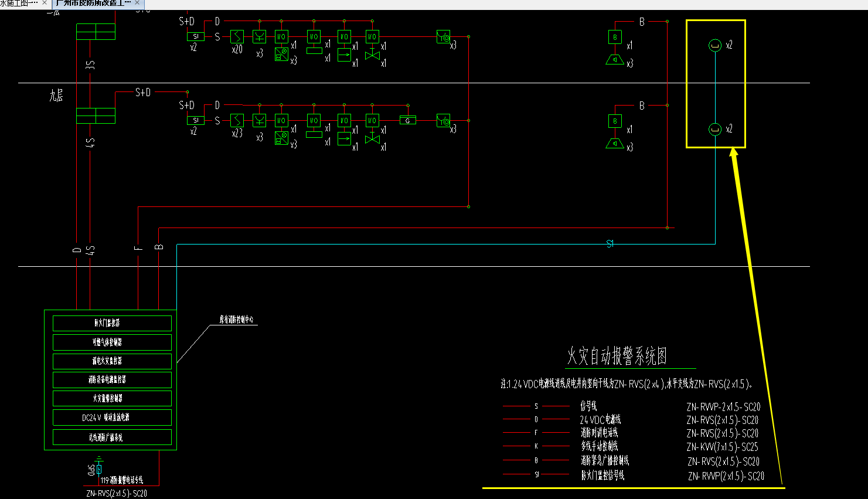Select speaker symbol under 九层 B box
Image resolution: width=868 pixels, height=499 pixels.
[615, 143]
